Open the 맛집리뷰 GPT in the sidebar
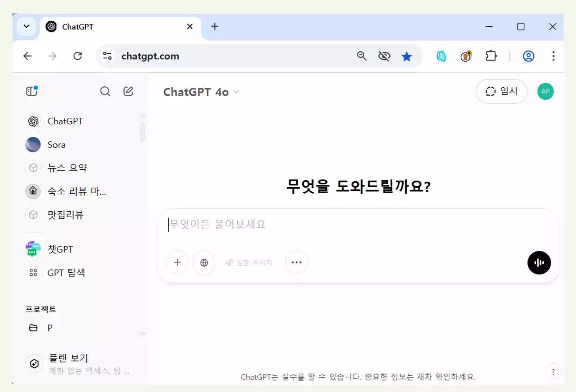Image resolution: width=576 pixels, height=392 pixels. click(x=65, y=215)
